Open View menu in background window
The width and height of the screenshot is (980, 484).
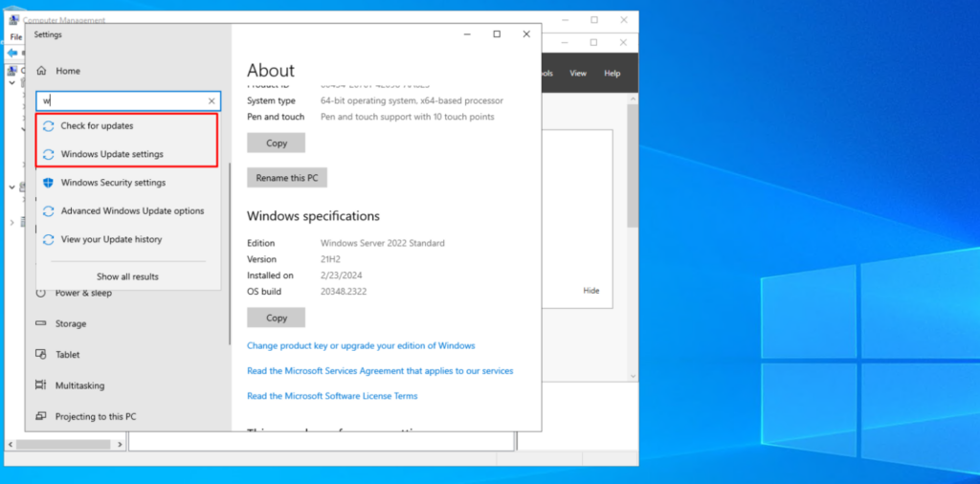click(x=578, y=74)
